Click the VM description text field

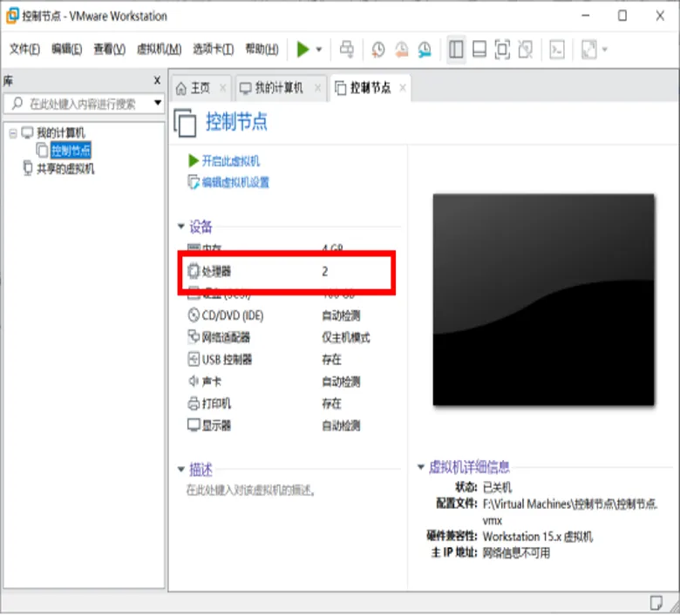pos(250,491)
